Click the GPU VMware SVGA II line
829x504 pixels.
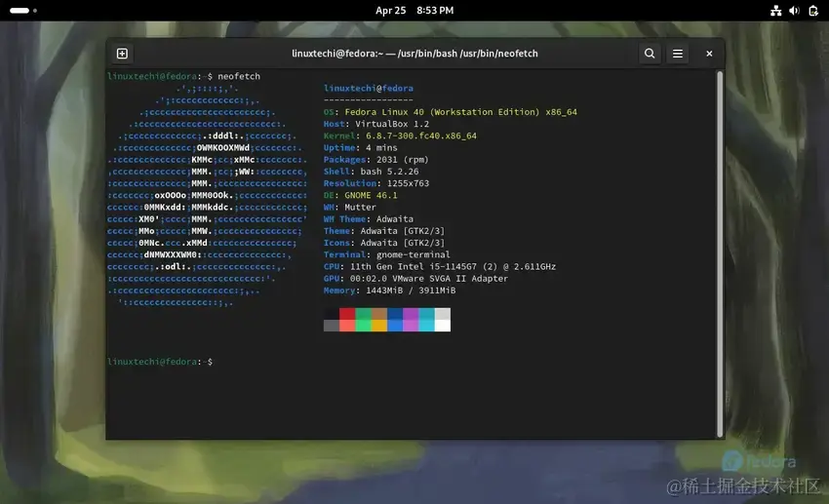coord(416,279)
